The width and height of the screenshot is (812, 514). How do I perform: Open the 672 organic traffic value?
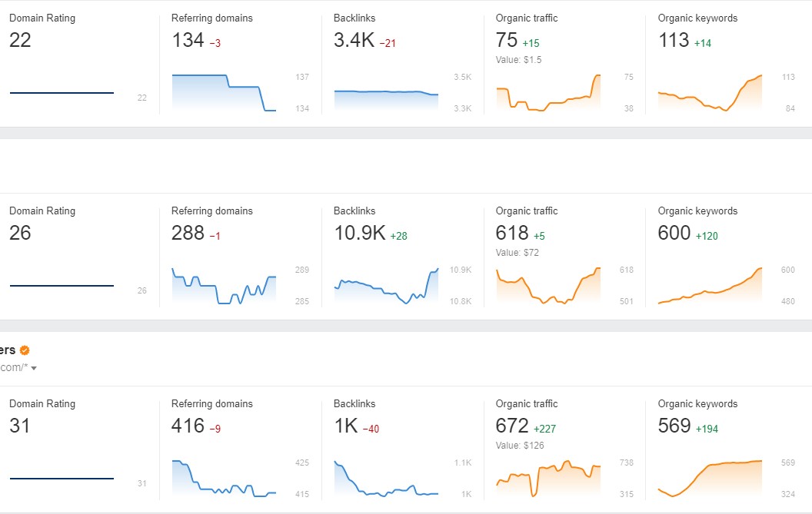pyautogui.click(x=512, y=426)
